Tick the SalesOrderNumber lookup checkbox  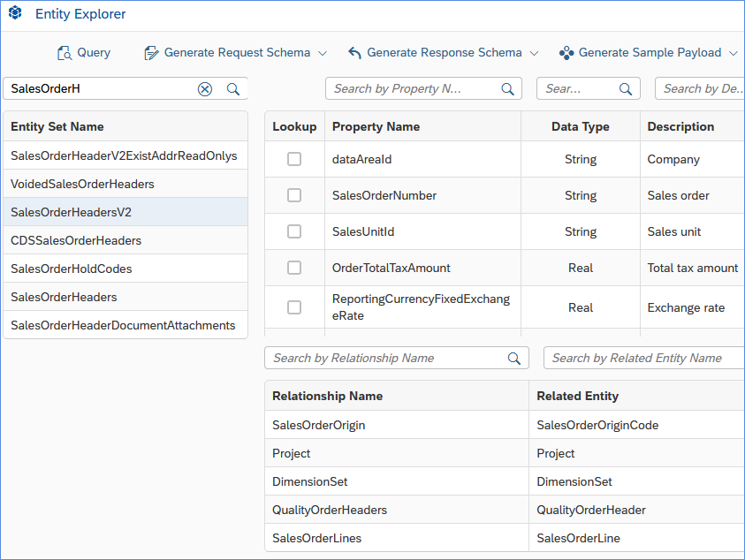click(x=294, y=195)
